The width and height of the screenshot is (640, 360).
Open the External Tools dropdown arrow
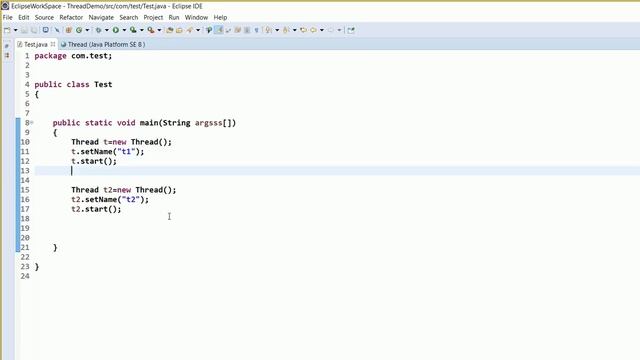coord(159,30)
